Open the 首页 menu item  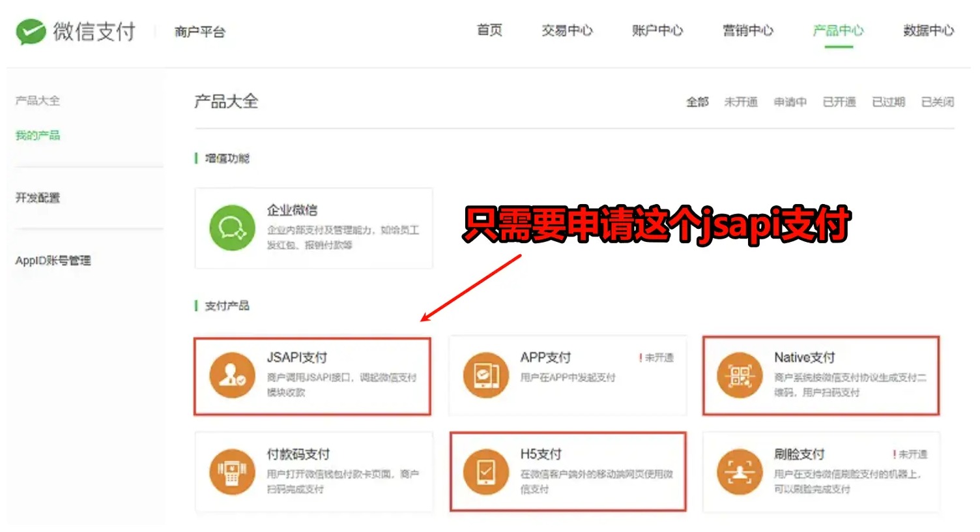click(x=490, y=31)
